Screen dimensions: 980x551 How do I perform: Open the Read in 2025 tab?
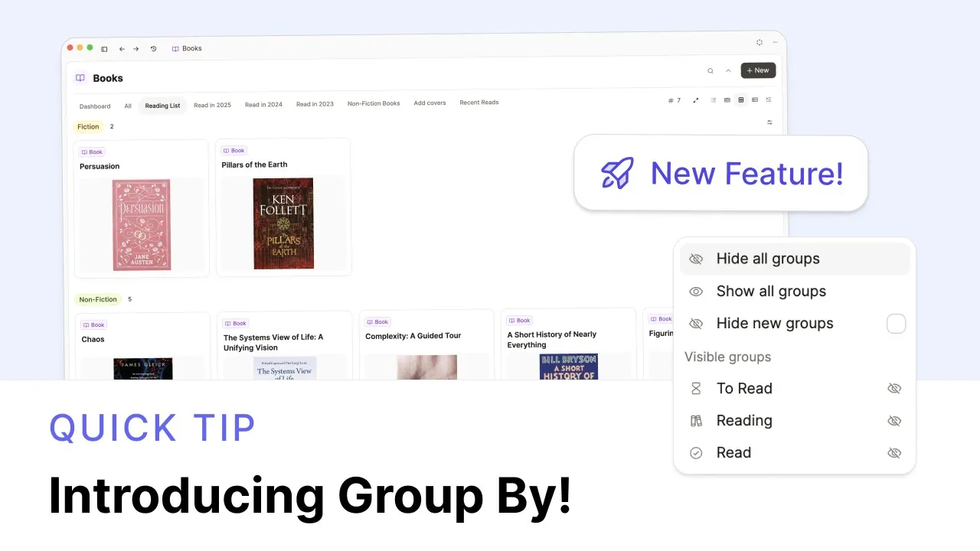click(212, 105)
